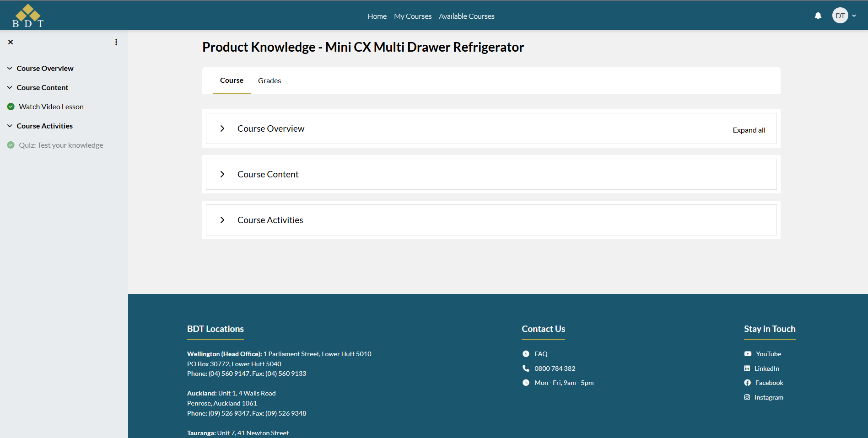Click PO Box 30772 address line

(234, 364)
